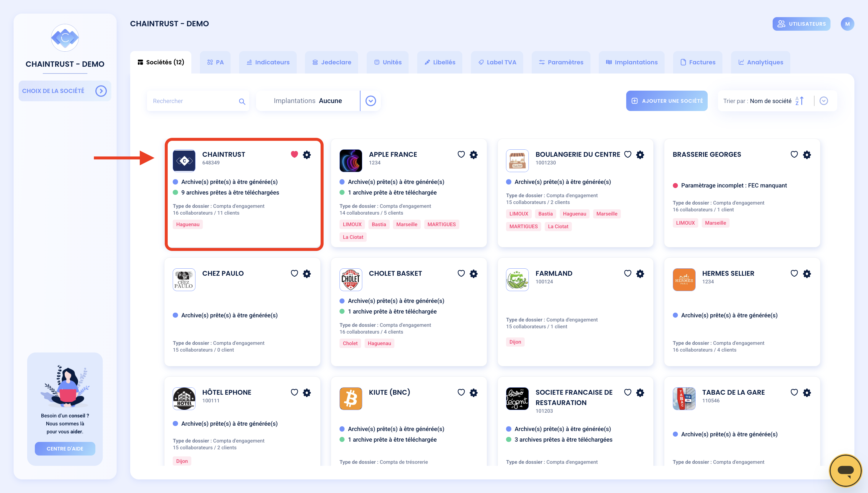Click the FARMLAND logo thumbnail
Screen dimensions: 868x493
(x=517, y=280)
